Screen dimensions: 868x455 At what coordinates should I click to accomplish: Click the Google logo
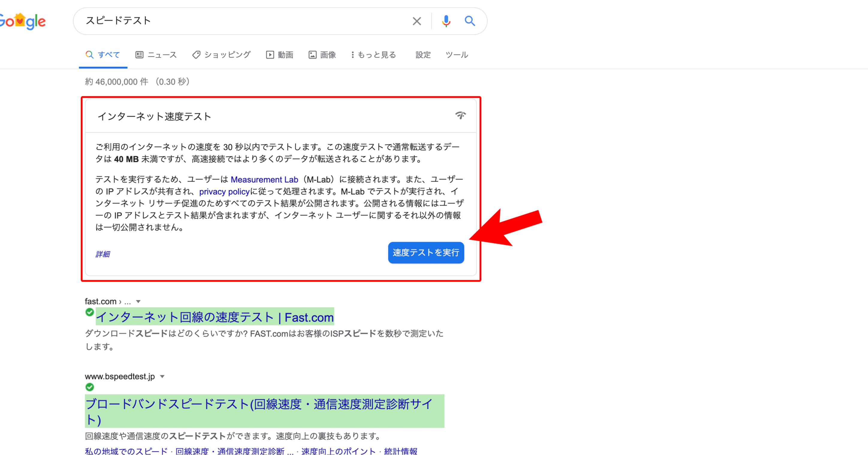(22, 21)
